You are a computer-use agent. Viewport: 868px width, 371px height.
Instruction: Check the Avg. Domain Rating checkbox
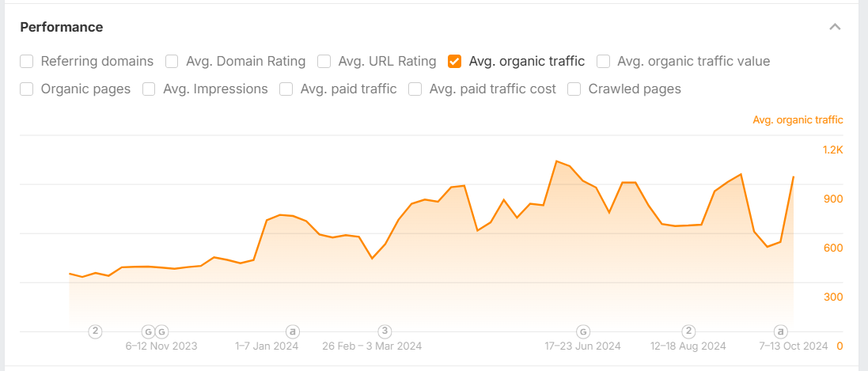[172, 61]
